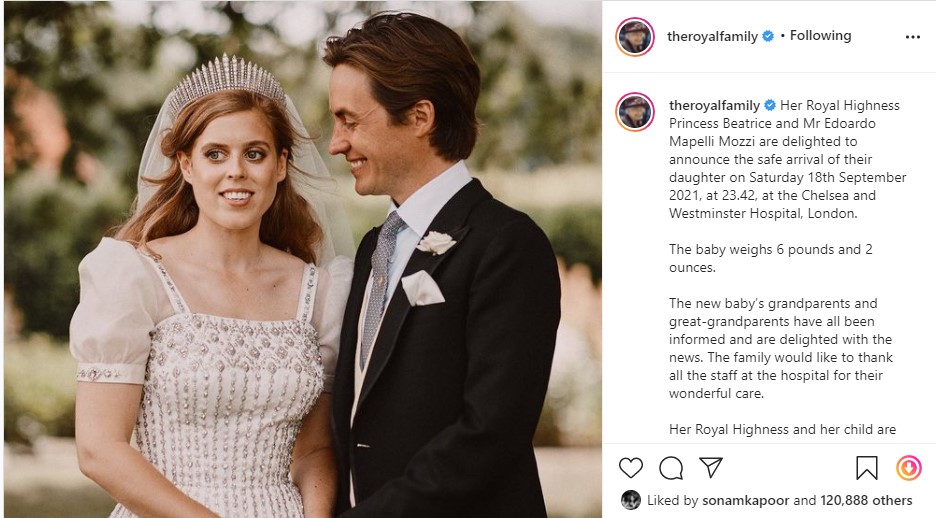Share post using the paper plane icon
This screenshot has height=518, width=936.
pyautogui.click(x=711, y=467)
